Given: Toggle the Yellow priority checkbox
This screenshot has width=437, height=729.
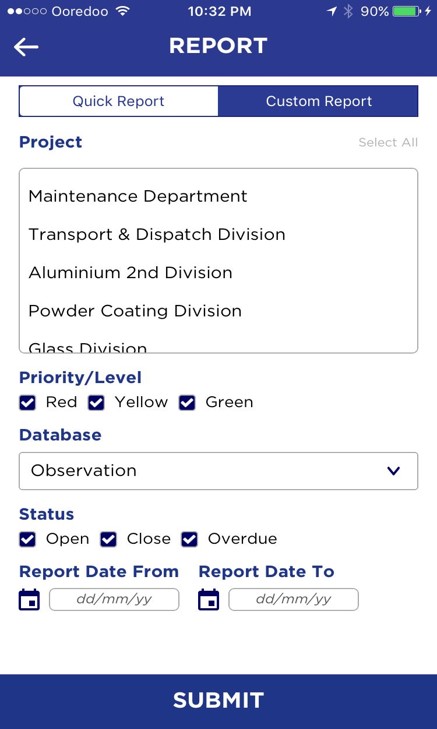Looking at the screenshot, I should coord(96,403).
